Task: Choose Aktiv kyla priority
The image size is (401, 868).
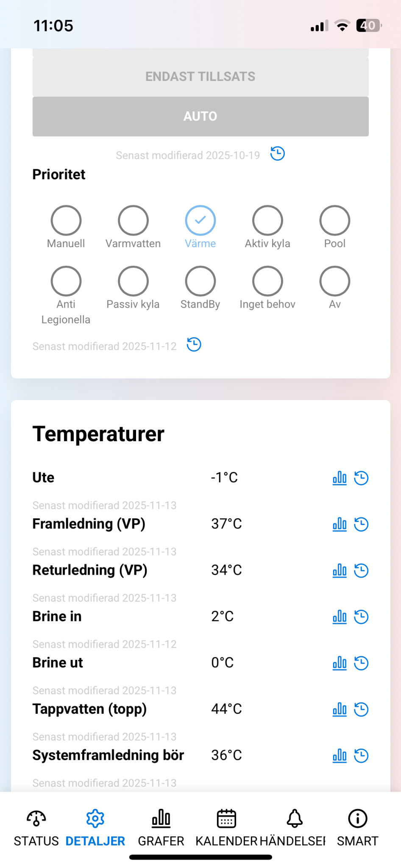Action: [x=267, y=220]
